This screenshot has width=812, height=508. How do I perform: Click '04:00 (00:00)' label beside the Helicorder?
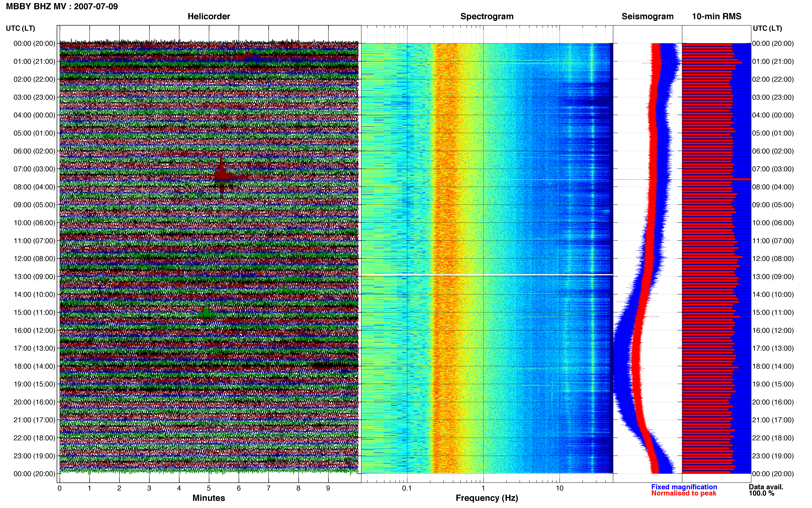coord(34,115)
